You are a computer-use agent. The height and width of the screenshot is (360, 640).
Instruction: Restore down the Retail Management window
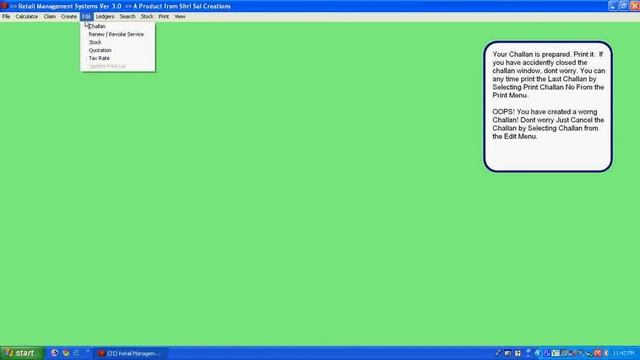click(624, 6)
